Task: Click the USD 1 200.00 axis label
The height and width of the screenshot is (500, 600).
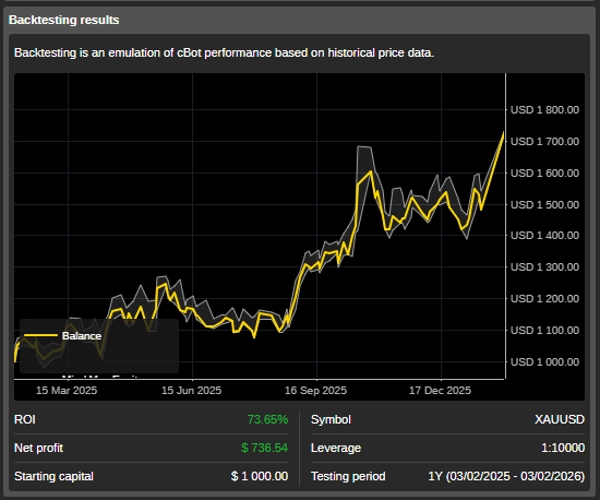Action: [x=545, y=298]
